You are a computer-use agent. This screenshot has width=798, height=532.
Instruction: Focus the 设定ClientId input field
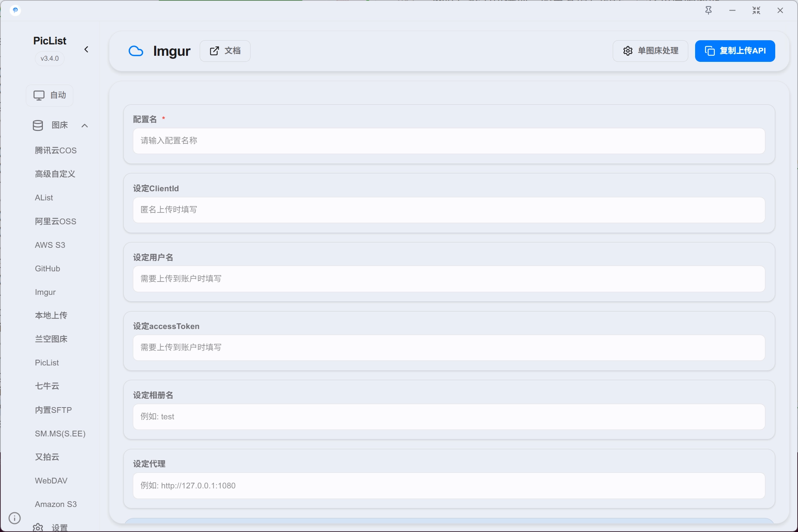click(x=449, y=210)
